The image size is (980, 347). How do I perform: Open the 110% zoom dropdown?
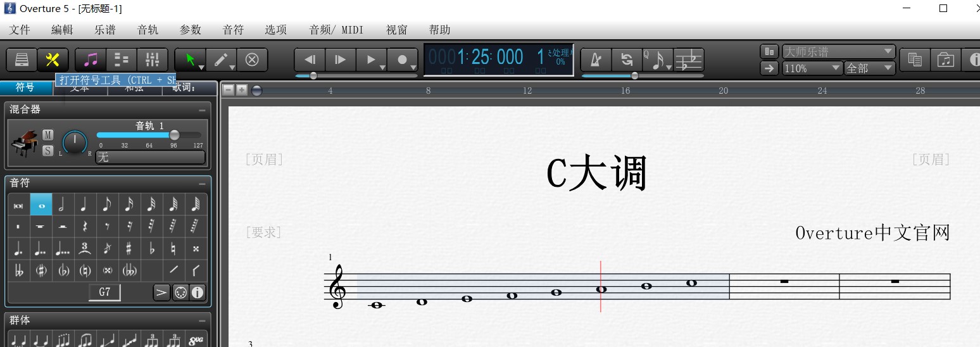813,68
